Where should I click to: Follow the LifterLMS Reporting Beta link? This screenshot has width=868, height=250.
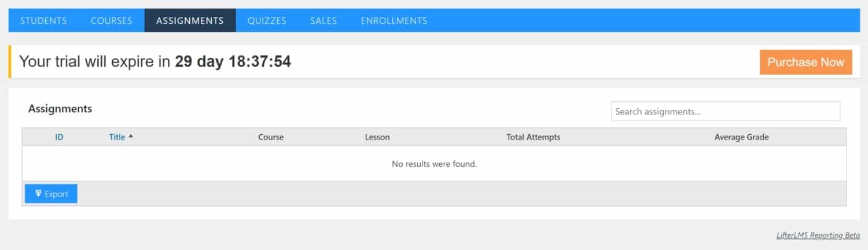coord(818,236)
